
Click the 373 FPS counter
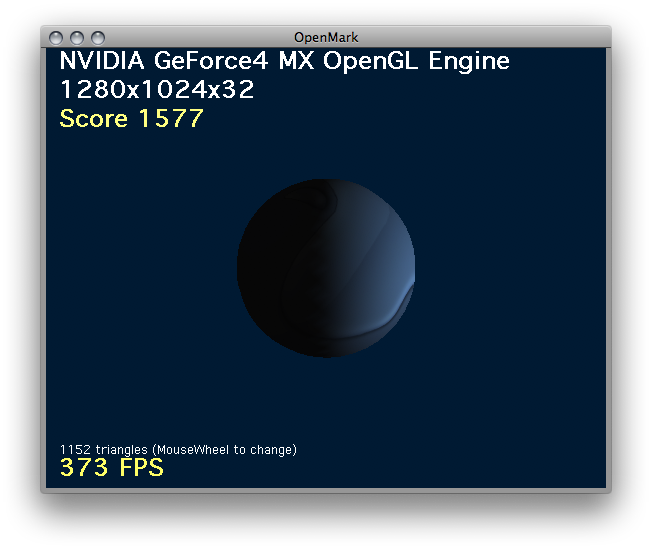click(112, 467)
